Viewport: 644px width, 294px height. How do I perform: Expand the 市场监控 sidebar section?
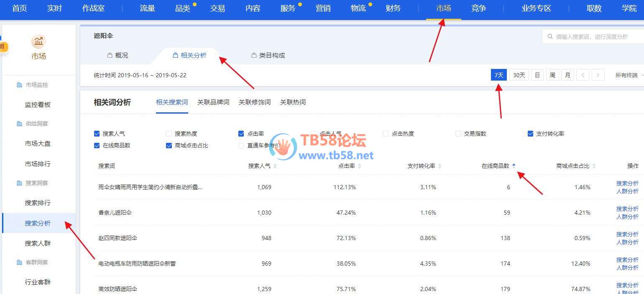(36, 85)
